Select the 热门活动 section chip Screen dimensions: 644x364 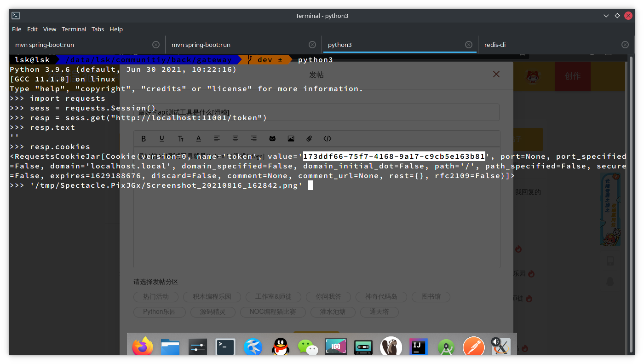(x=156, y=297)
